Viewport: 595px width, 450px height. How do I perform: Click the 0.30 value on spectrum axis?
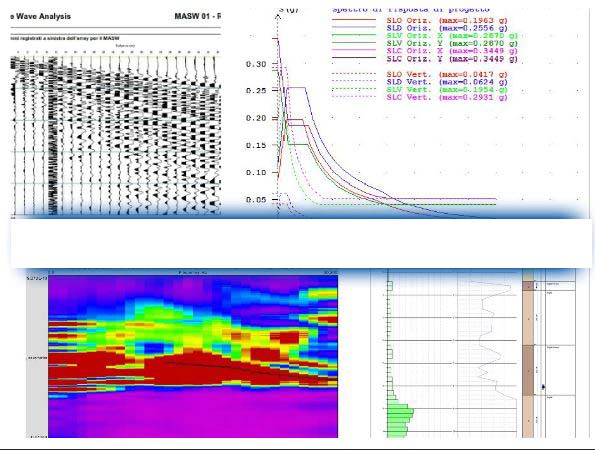[x=256, y=64]
